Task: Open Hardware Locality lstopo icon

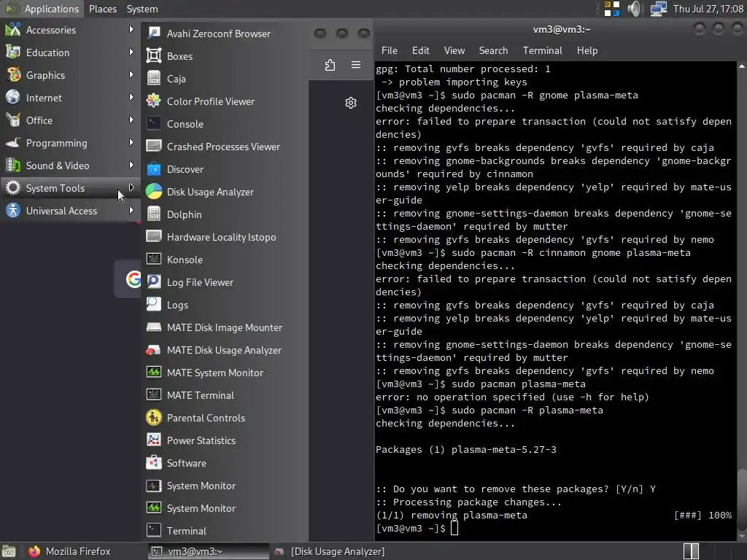Action: pos(153,237)
